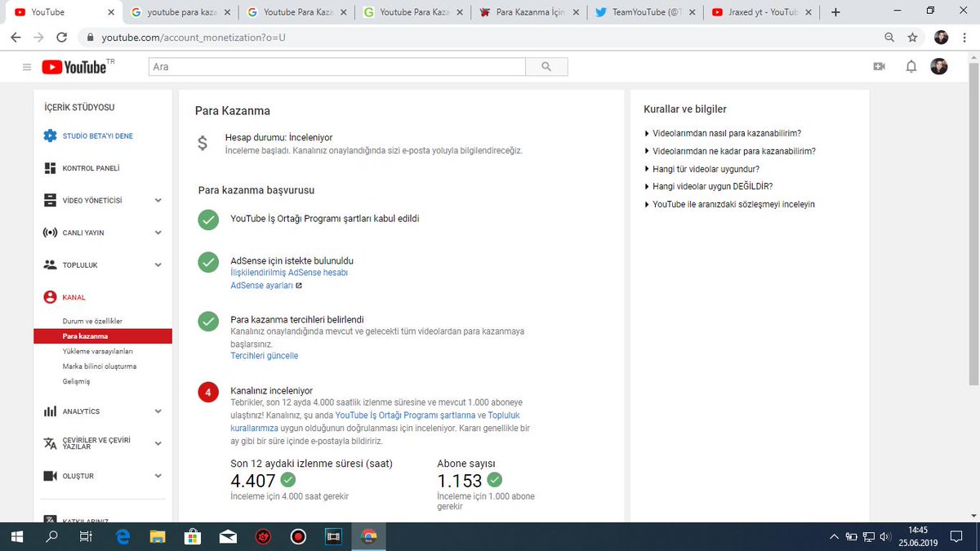Click the Oluştur camera icon
980x551 pixels.
click(50, 476)
